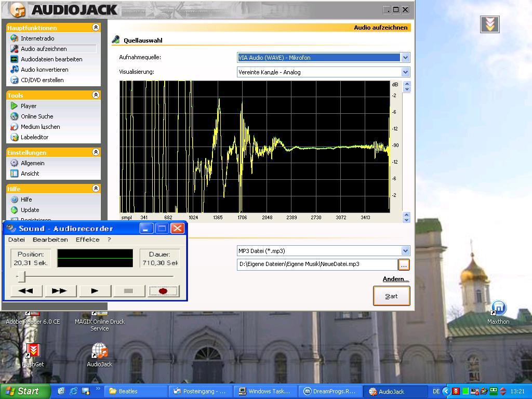Select the Maxthon desktop shortcut
The width and height of the screenshot is (532, 399).
pyautogui.click(x=498, y=312)
